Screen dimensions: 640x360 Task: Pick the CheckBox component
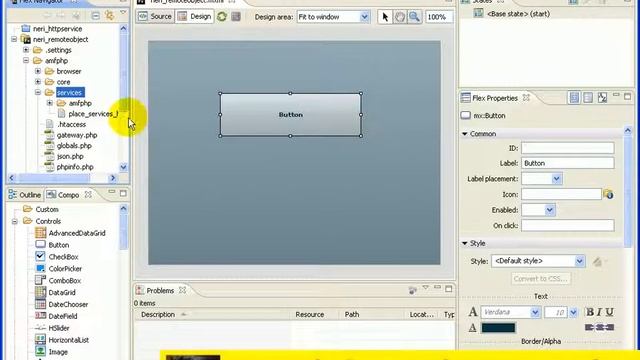(63, 257)
